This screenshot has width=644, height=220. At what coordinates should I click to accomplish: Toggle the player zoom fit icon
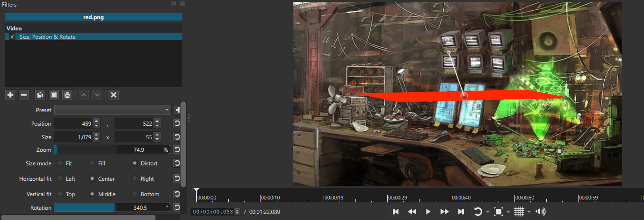[499, 212]
